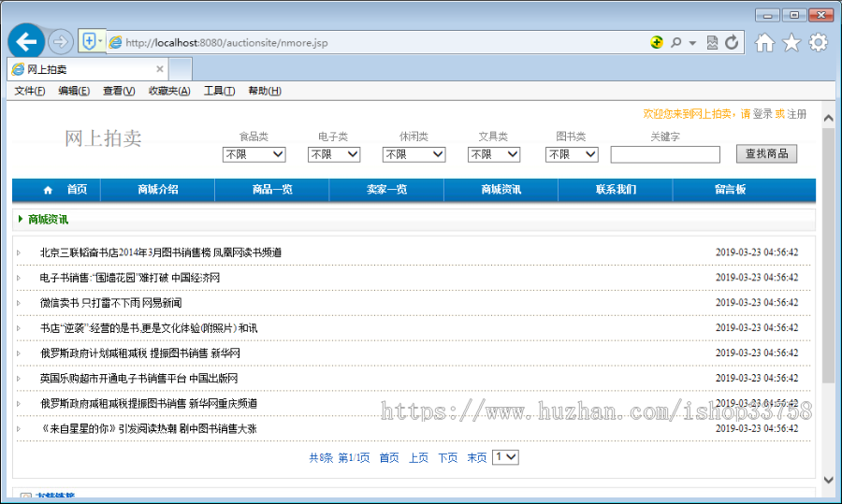Maximize the browser window

click(x=793, y=15)
